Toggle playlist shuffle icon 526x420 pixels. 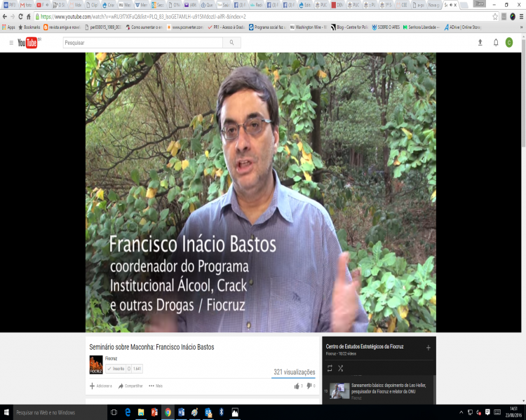(x=341, y=368)
